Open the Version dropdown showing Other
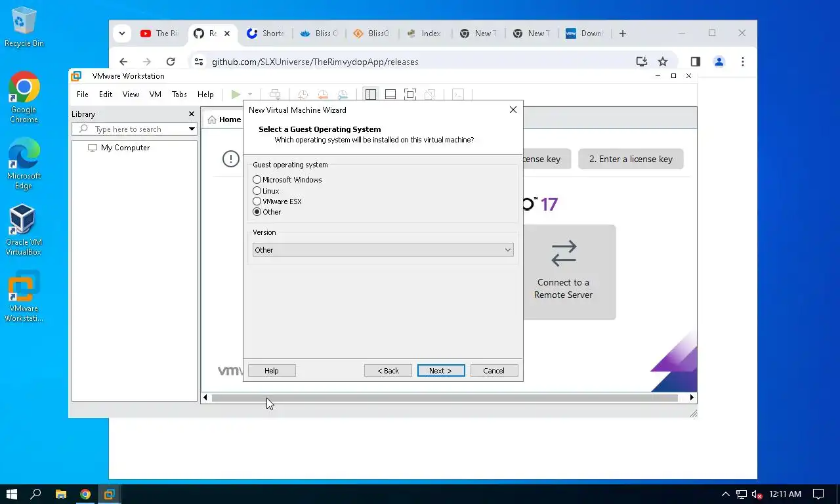The image size is (840, 504). [383, 250]
